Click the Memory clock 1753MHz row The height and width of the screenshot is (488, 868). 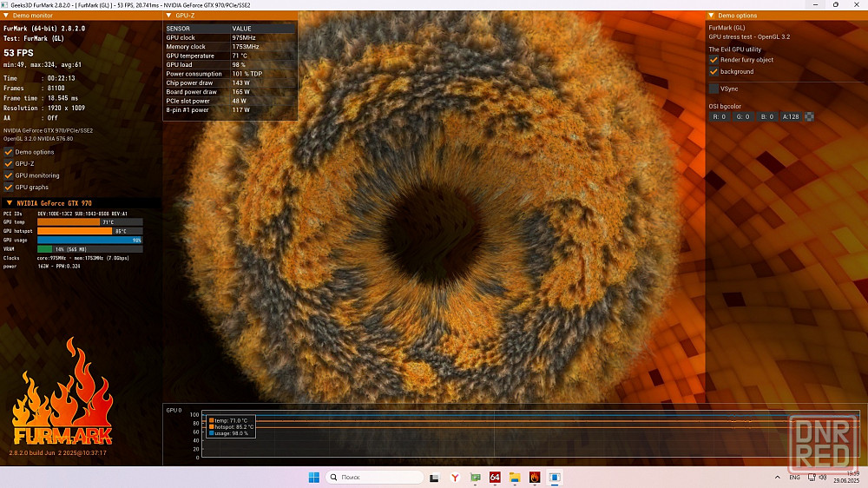pyautogui.click(x=230, y=47)
